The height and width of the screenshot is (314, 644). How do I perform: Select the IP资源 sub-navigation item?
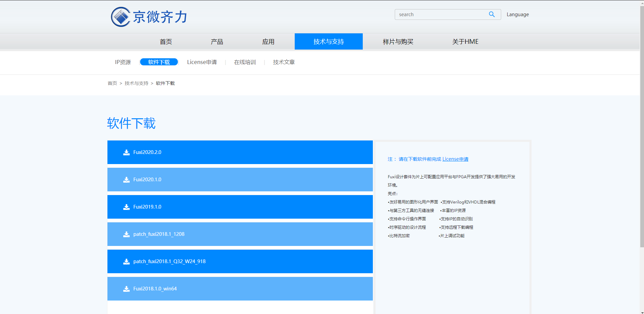pos(123,62)
